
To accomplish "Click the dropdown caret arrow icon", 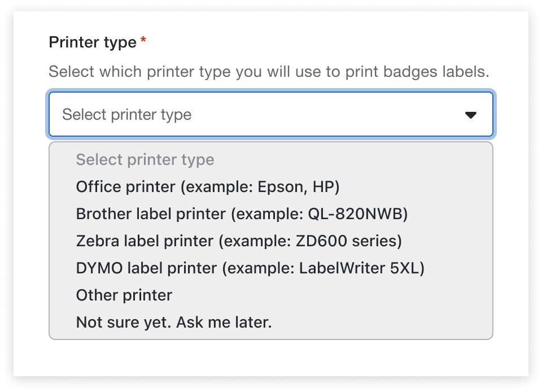I will point(470,115).
